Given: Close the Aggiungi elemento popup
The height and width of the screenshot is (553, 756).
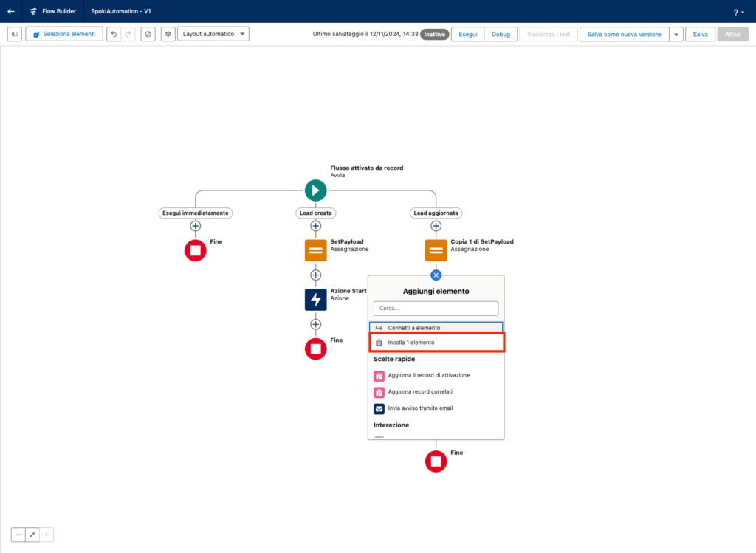Looking at the screenshot, I should pyautogui.click(x=436, y=275).
